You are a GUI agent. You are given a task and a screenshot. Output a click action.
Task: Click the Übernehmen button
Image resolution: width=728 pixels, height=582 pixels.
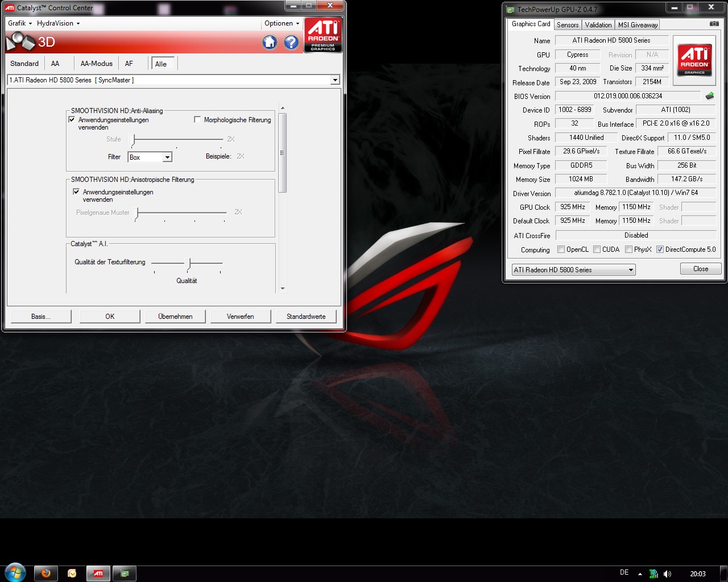pos(175,317)
